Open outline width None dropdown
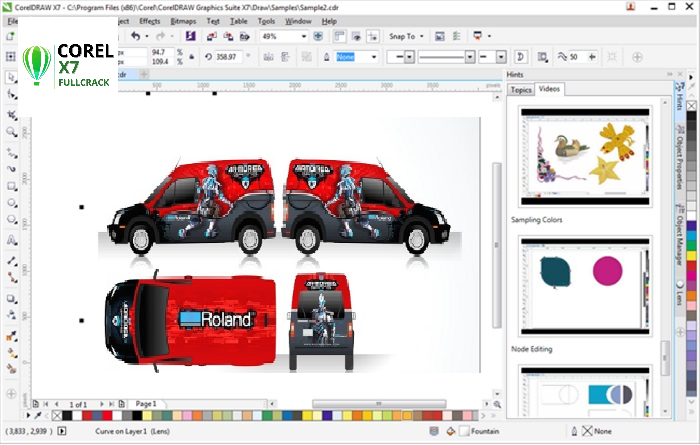This screenshot has width=700, height=445. tap(374, 57)
